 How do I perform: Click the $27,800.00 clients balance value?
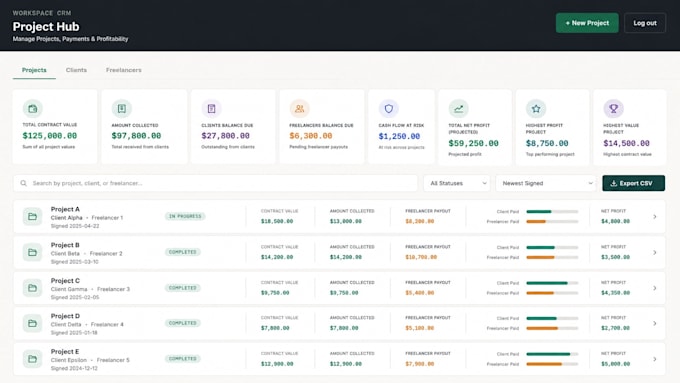[x=226, y=136]
